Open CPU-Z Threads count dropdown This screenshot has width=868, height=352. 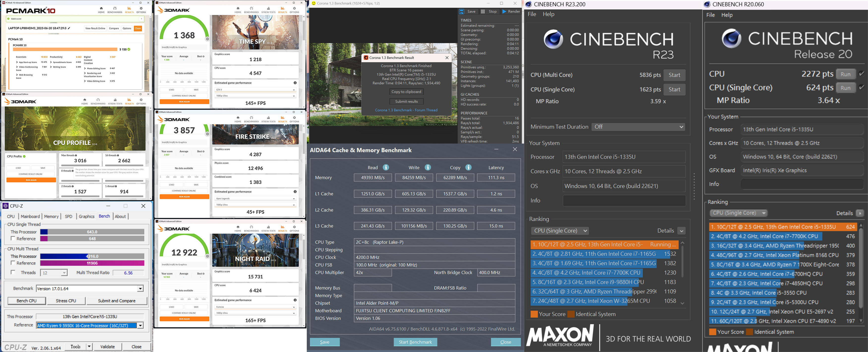coord(64,273)
